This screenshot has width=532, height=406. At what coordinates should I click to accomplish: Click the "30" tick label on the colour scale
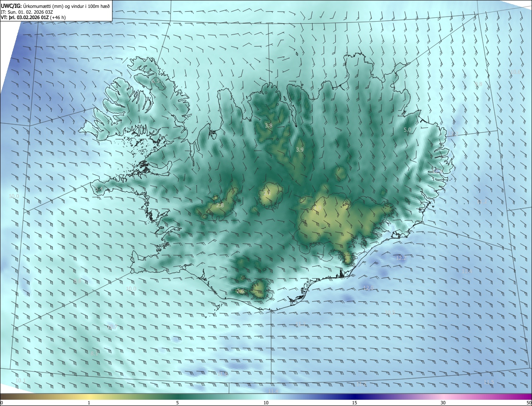(x=443, y=403)
